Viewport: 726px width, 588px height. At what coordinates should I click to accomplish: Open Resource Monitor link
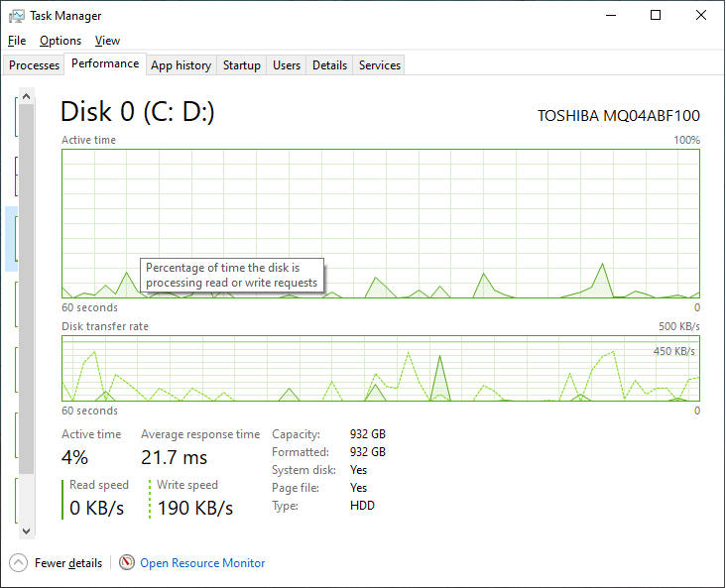[202, 563]
